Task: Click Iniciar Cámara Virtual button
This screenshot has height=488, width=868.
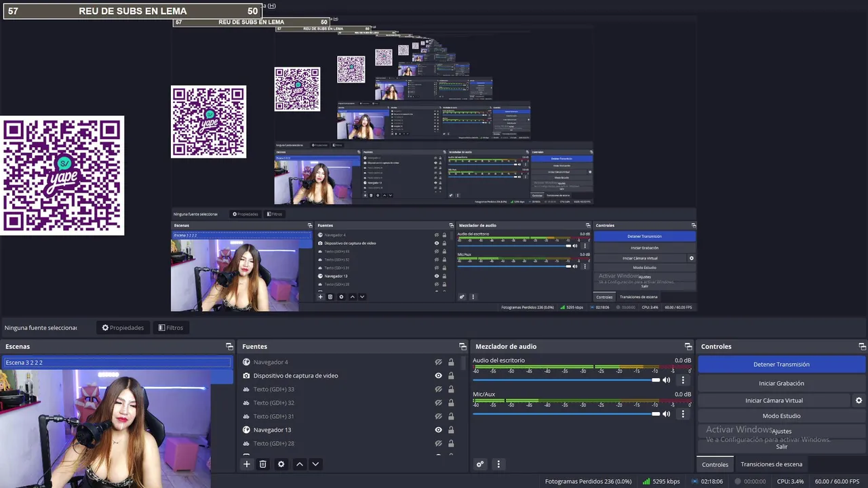Action: pos(774,401)
